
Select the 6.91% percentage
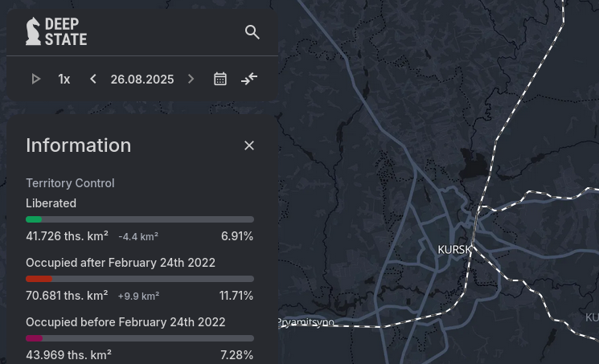tap(237, 236)
